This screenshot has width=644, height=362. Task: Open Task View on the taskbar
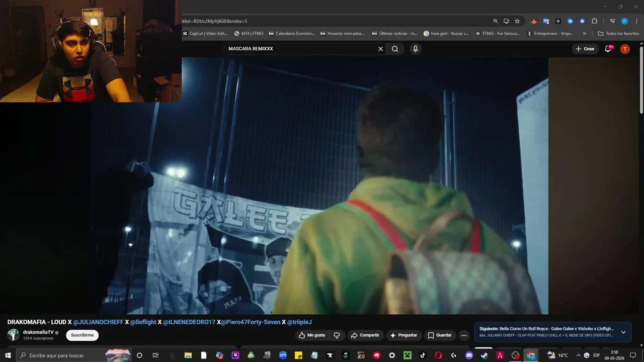[155, 355]
